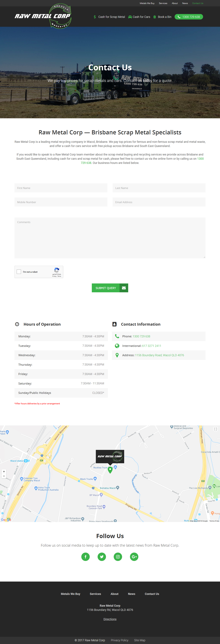The image size is (220, 644).
Task: Click Komatsu Wacol map pin
Action: [118, 488]
